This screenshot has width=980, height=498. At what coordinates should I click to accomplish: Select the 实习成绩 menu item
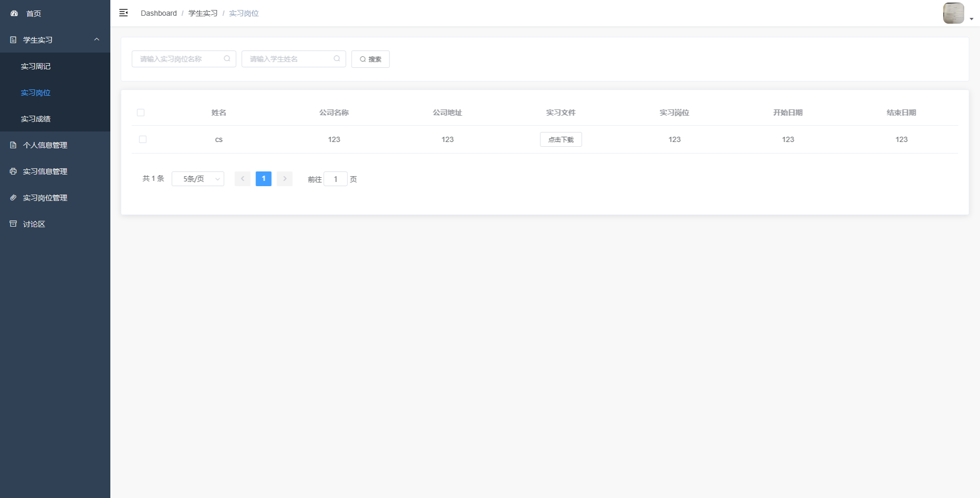[36, 119]
